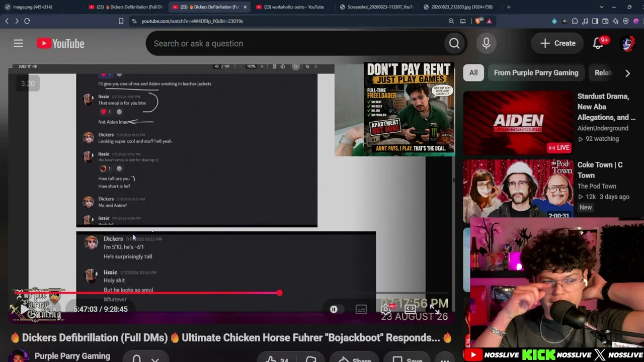The image size is (644, 362).
Task: Like the video with thumbs up
Action: pyautogui.click(x=276, y=359)
